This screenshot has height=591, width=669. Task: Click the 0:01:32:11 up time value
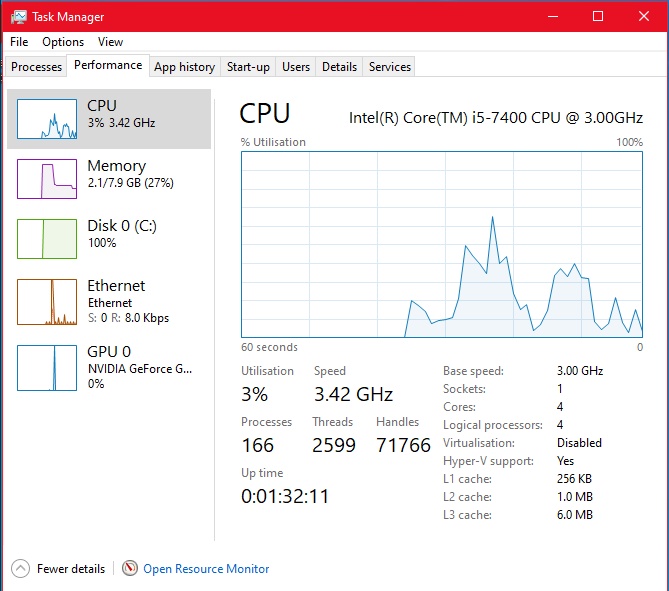click(x=285, y=496)
